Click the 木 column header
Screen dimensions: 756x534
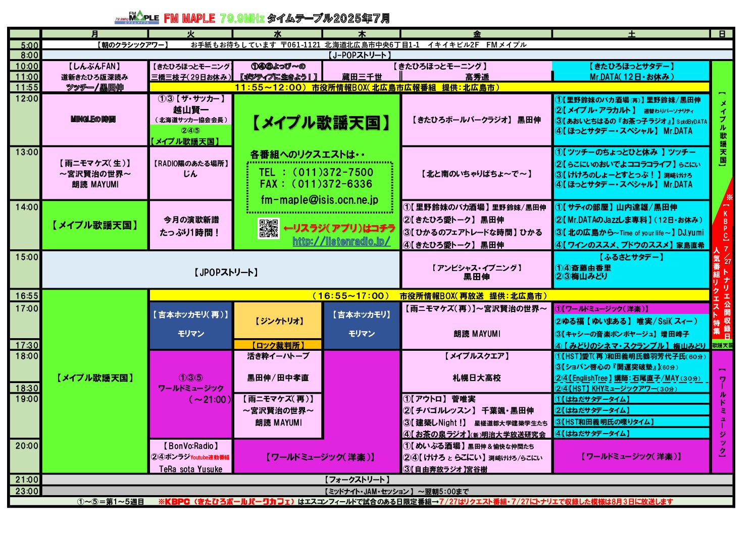[x=362, y=34]
